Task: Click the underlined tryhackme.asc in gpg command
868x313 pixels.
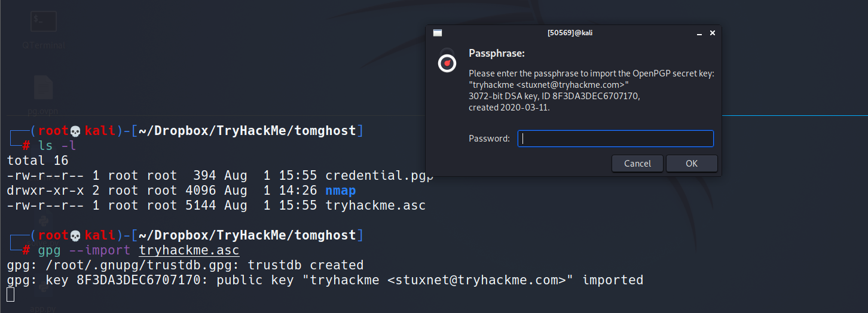Action: click(x=189, y=250)
